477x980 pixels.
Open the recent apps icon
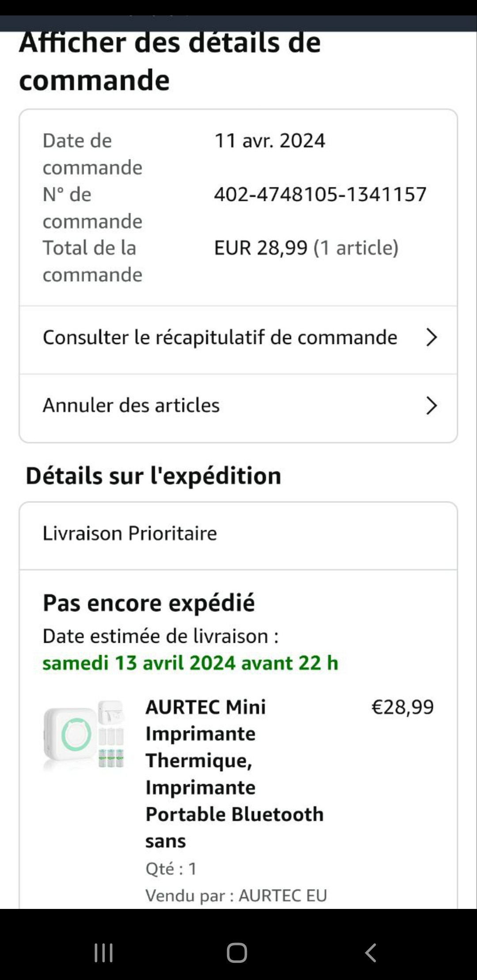pyautogui.click(x=104, y=953)
